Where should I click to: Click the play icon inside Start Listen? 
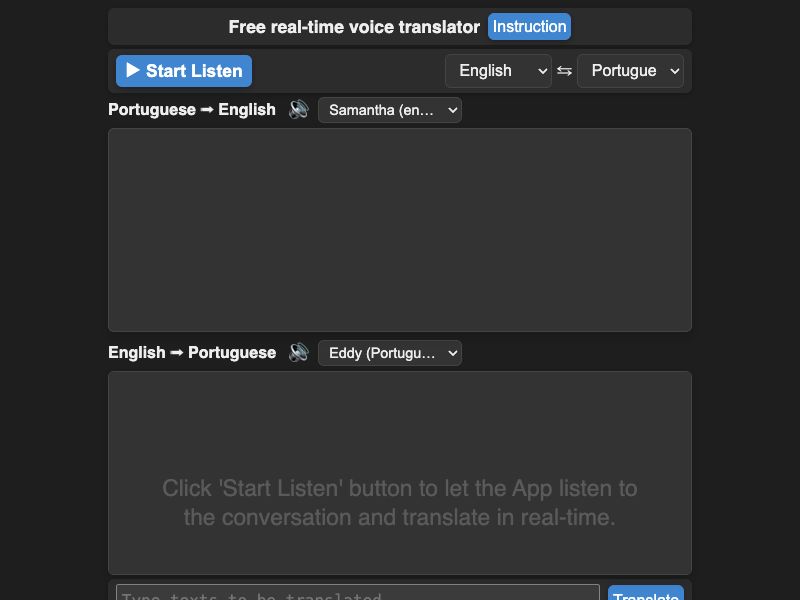[131, 70]
